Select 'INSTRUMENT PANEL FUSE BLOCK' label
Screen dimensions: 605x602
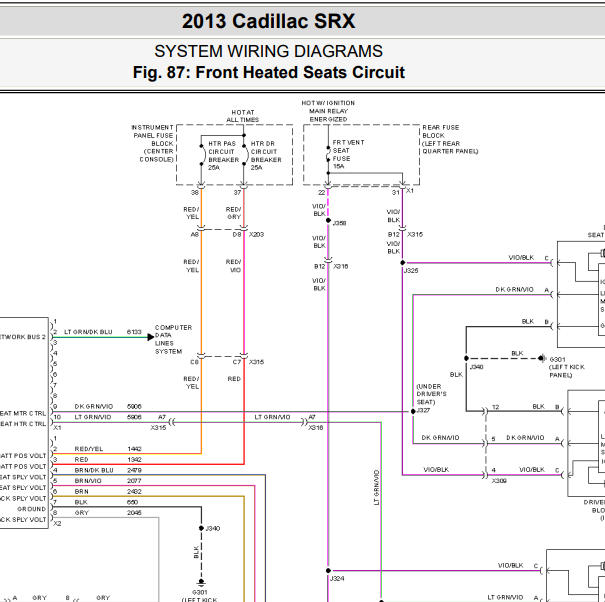(x=152, y=143)
